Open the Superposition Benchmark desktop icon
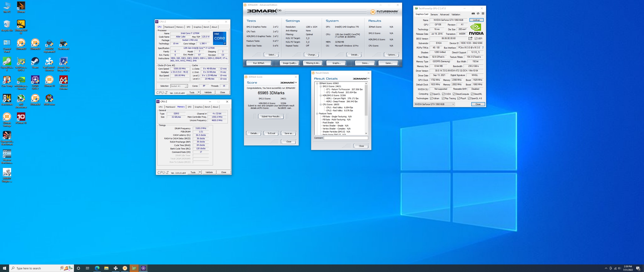644x272 pixels. [x=7, y=138]
